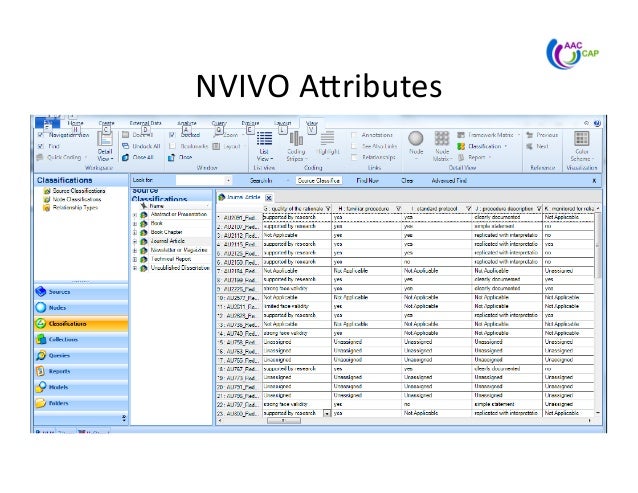This screenshot has width=638, height=493.
Task: Open the Folders navigation button
Action: (x=81, y=403)
